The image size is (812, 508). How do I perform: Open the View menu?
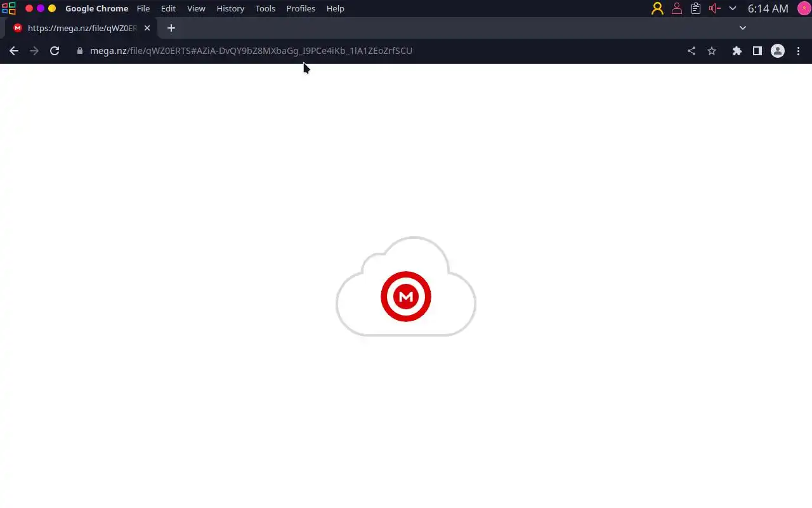click(196, 8)
